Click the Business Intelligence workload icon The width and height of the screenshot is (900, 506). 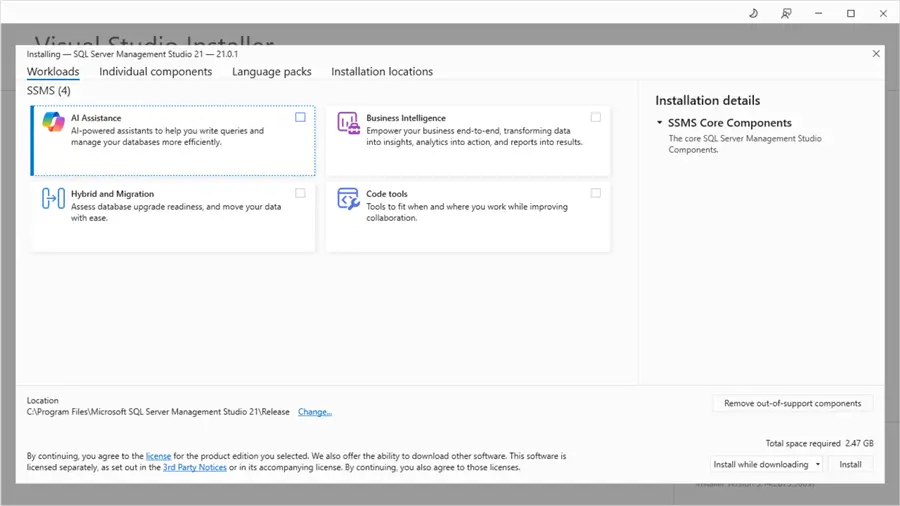click(x=348, y=123)
